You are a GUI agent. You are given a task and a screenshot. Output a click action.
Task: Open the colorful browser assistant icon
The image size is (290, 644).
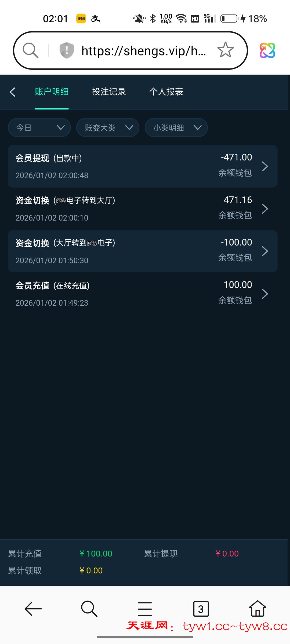(267, 50)
